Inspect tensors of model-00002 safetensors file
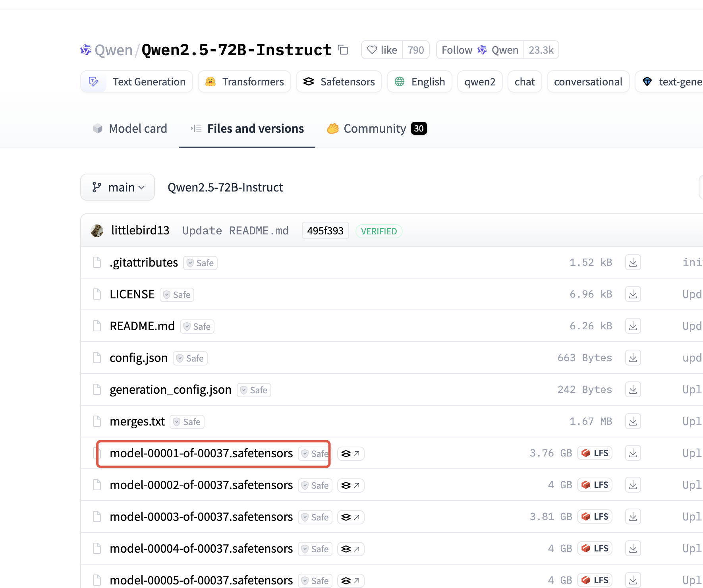 point(351,485)
